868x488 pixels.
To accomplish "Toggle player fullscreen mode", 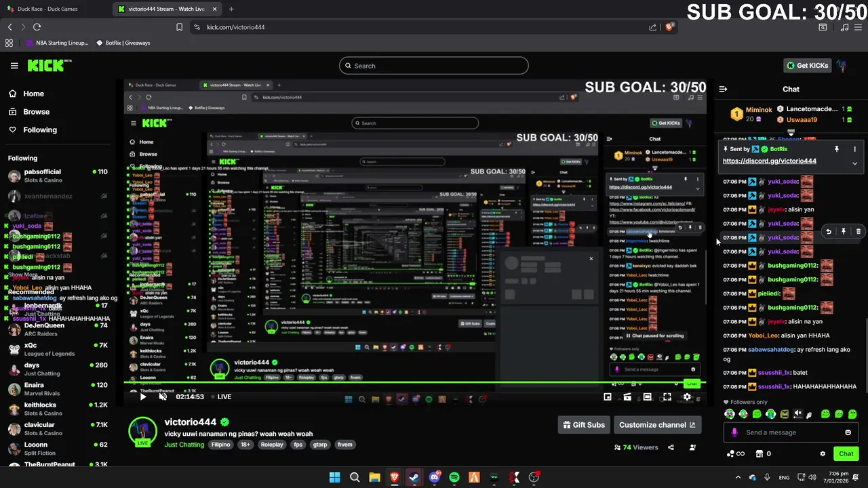I will [667, 397].
